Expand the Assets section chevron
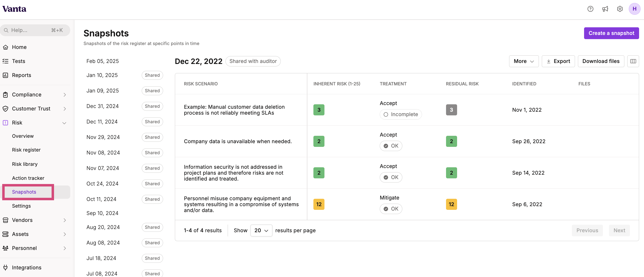The width and height of the screenshot is (644, 277). 65,234
